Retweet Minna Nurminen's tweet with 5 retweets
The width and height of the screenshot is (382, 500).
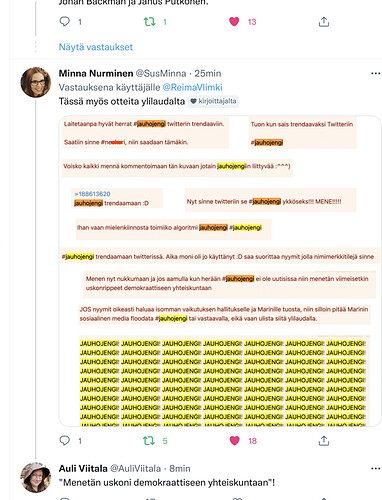(x=149, y=441)
